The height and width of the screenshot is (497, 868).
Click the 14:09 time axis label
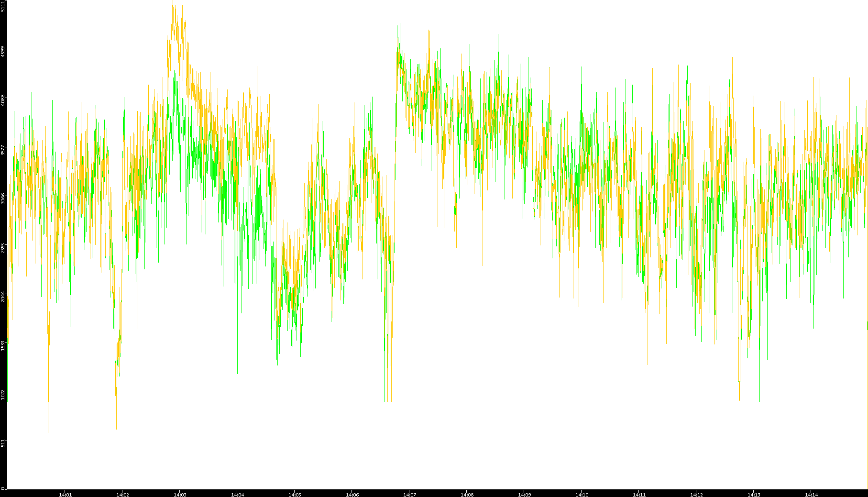524,495
